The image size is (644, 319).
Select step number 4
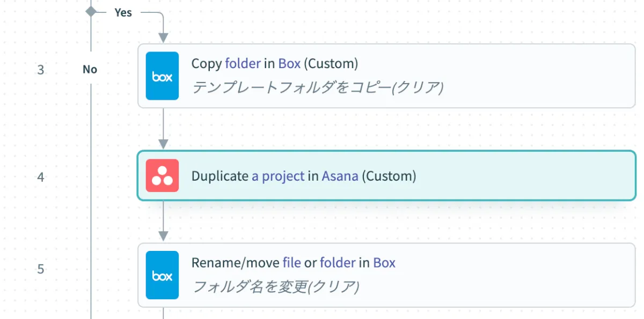pyautogui.click(x=41, y=176)
